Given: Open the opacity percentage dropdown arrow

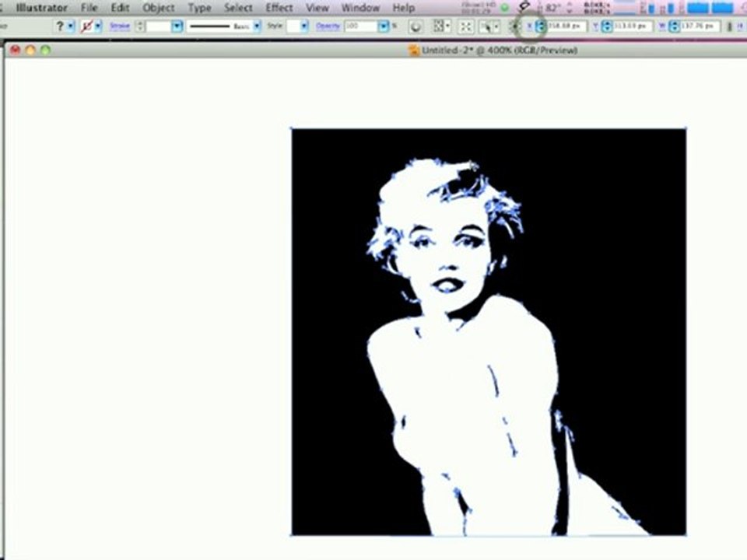Looking at the screenshot, I should click(x=384, y=26).
